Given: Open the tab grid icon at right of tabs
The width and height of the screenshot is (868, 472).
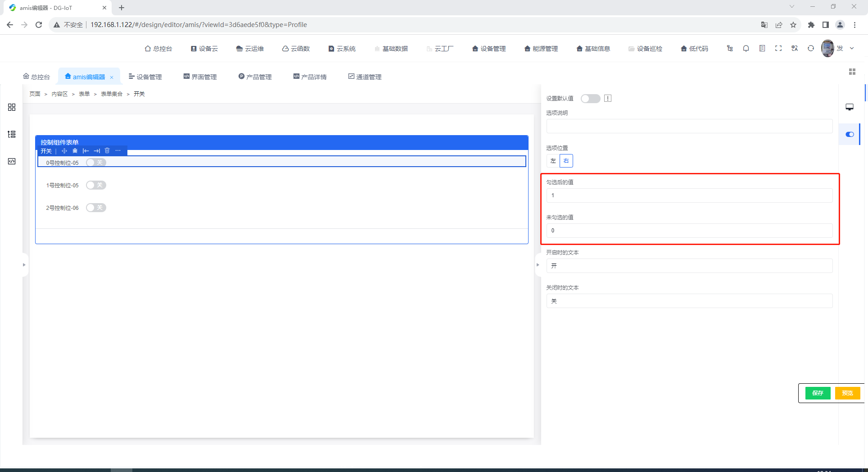Looking at the screenshot, I should 852,72.
